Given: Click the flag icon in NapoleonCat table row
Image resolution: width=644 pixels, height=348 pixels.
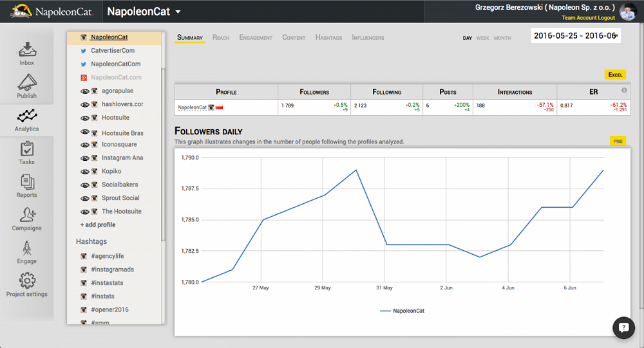Looking at the screenshot, I should [x=220, y=107].
